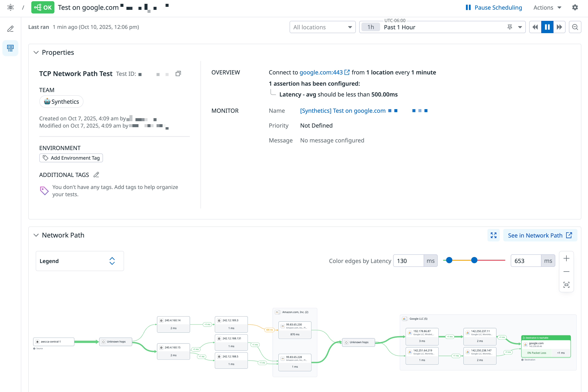Expand the network path to fullscreen
Viewport: 588px width, 392px height.
coord(493,235)
